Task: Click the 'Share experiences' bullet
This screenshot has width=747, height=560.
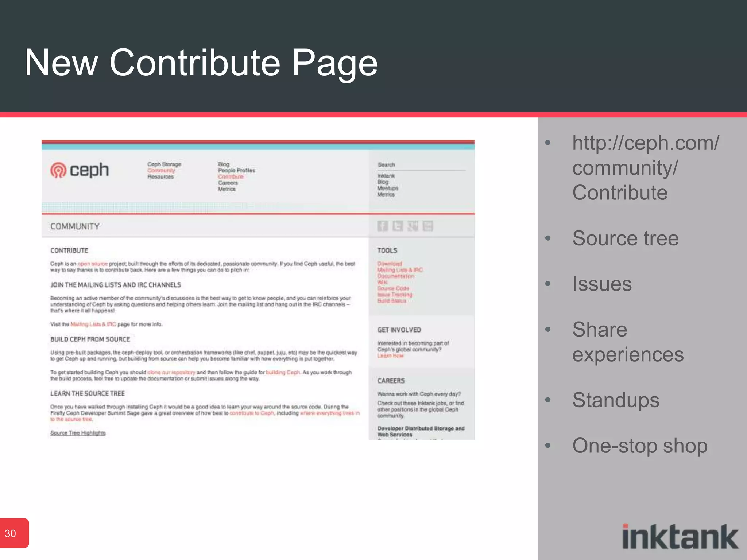Action: click(x=628, y=342)
